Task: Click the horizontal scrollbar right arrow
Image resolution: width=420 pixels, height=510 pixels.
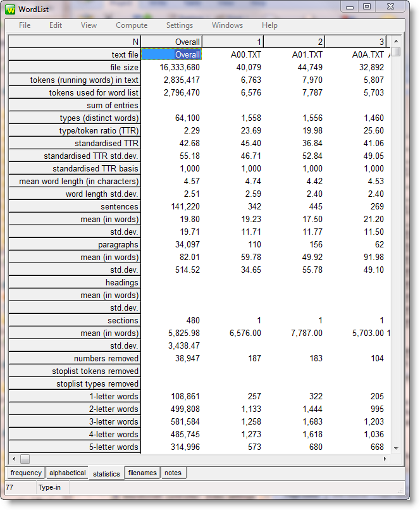Action: 385,459
